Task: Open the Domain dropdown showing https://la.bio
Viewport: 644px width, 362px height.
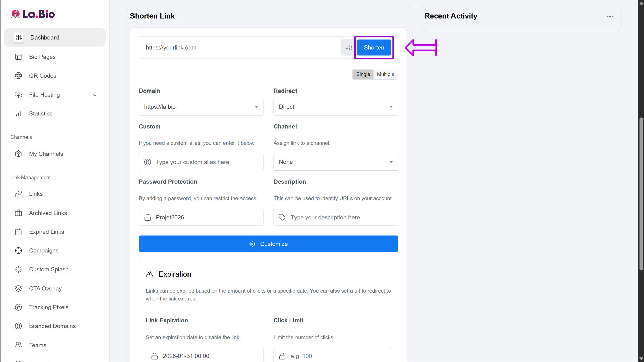Action: pyautogui.click(x=201, y=107)
